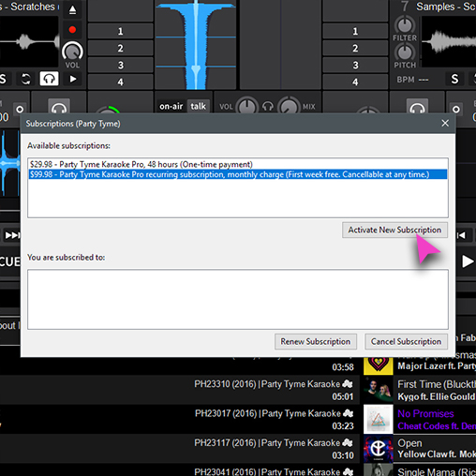Select the PH23310 (2016) Party Tyme Karaoke row
Screen dimensions: 476x476
(x=180, y=390)
